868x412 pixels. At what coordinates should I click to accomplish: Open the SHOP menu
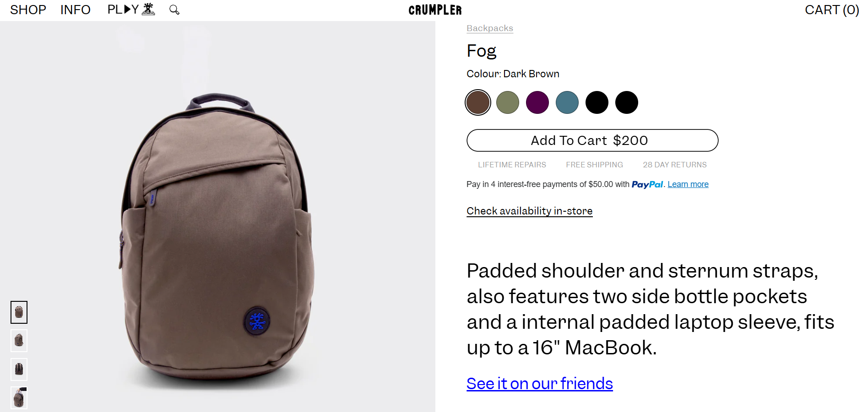28,10
